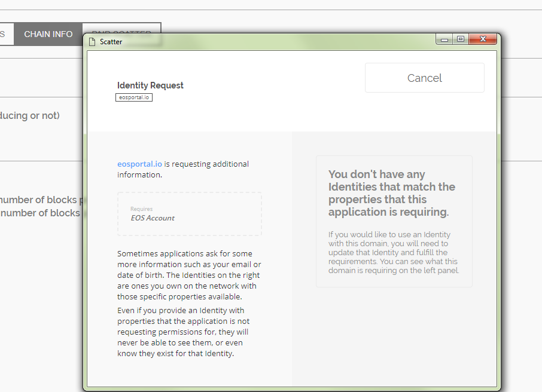Open the eosportal.io link in the request text
Image resolution: width=542 pixels, height=392 pixels.
[x=139, y=164]
